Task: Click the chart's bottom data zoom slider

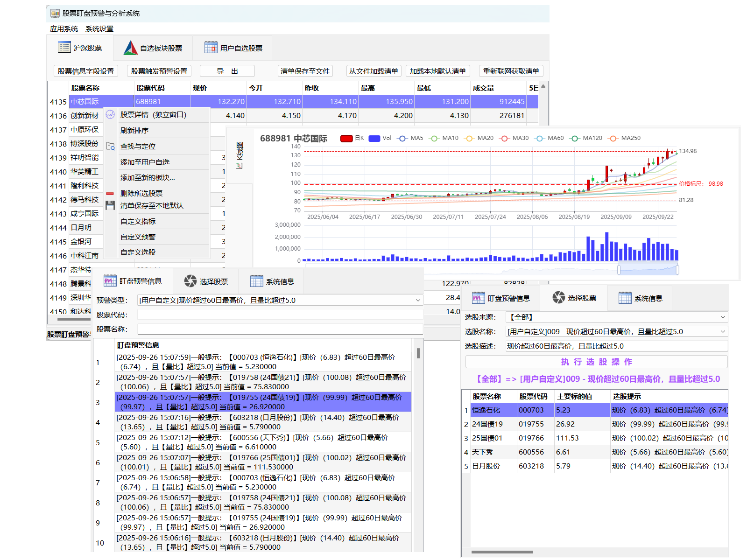Action: [648, 269]
